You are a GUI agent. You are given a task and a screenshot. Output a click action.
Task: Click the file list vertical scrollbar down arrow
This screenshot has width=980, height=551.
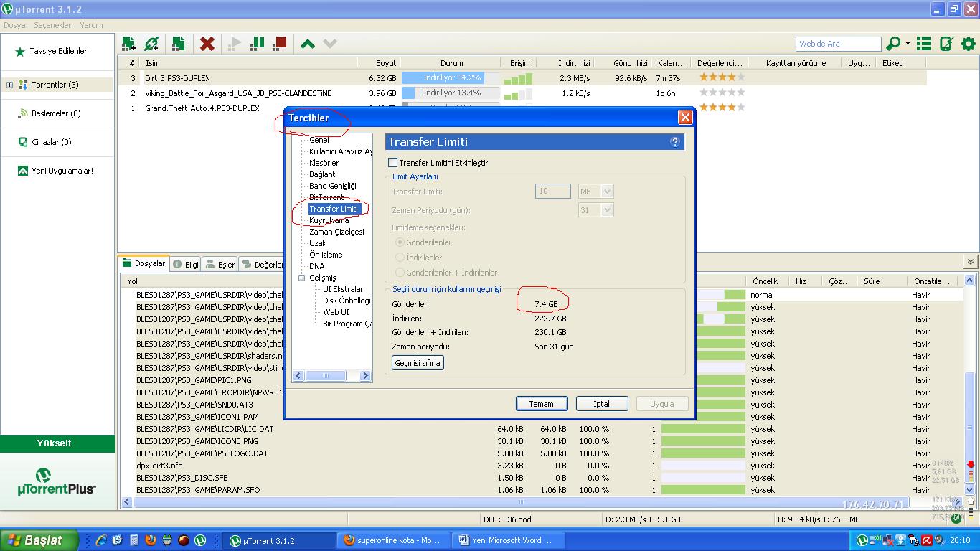point(970,489)
